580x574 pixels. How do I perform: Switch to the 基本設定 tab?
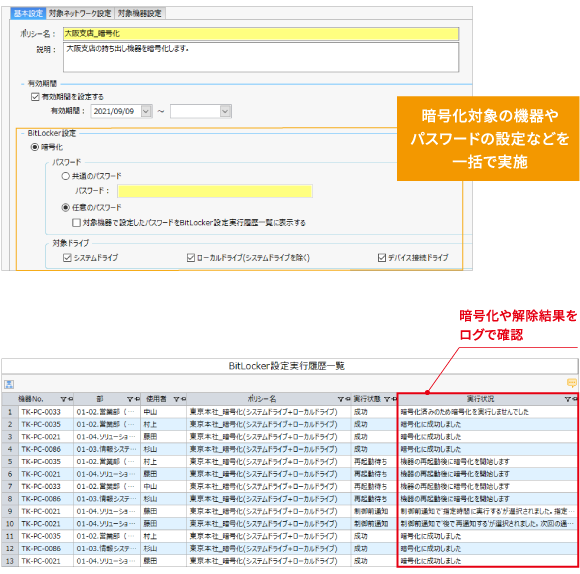point(28,13)
